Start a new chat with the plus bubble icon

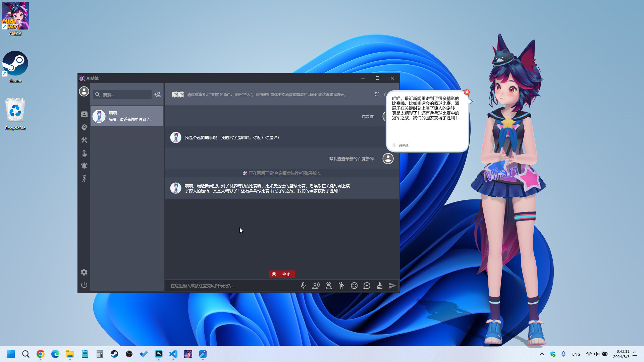click(x=367, y=286)
